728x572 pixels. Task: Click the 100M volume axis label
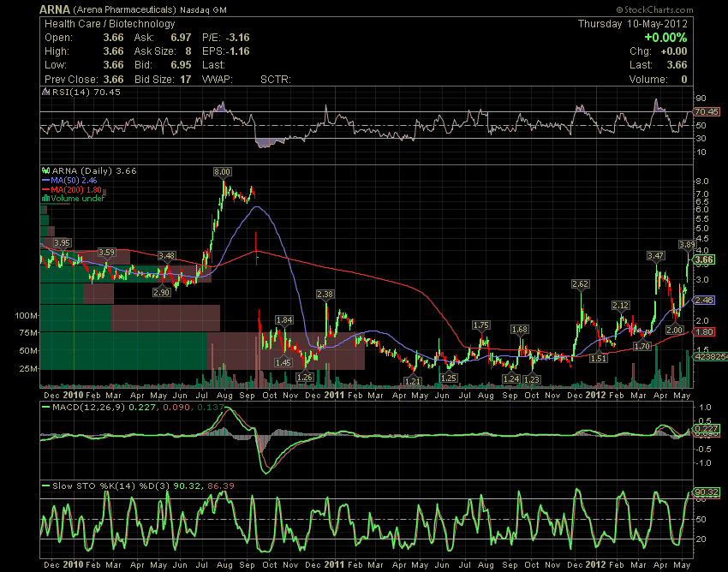point(27,316)
